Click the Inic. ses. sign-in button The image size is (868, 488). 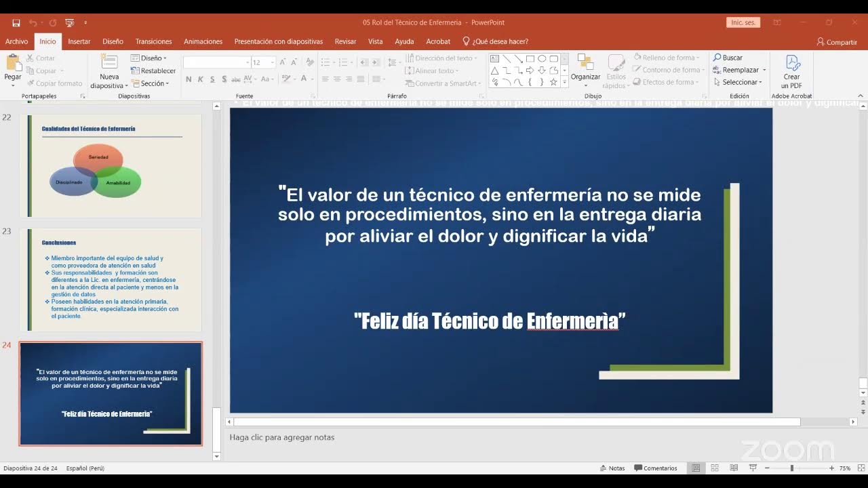pos(743,22)
